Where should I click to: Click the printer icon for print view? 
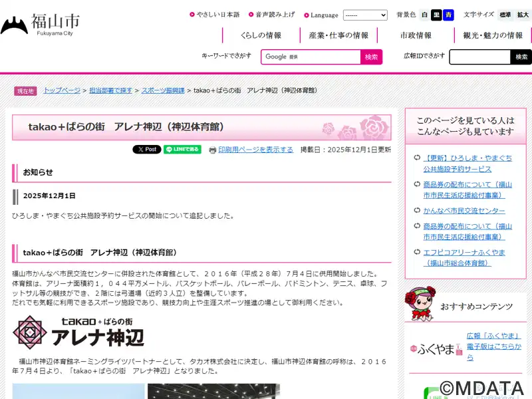tap(212, 150)
